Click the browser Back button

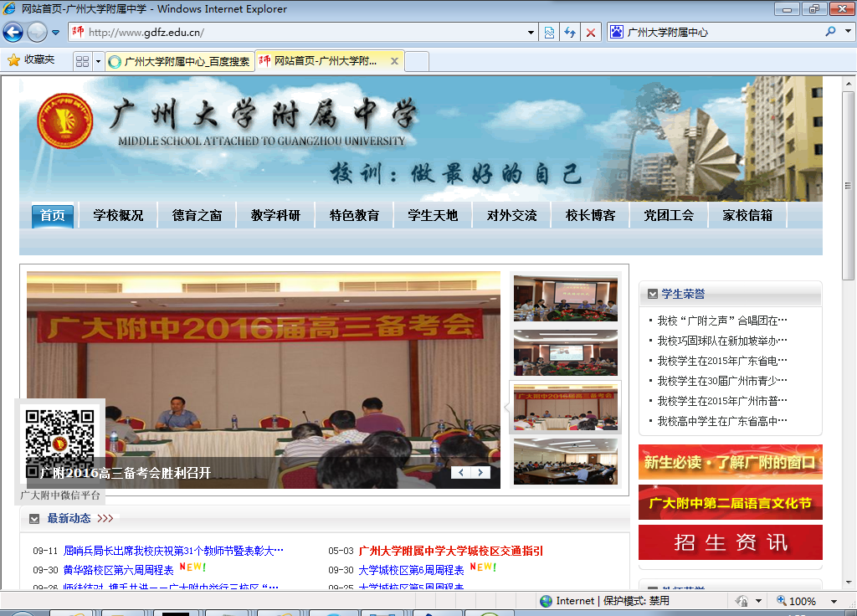click(x=13, y=33)
